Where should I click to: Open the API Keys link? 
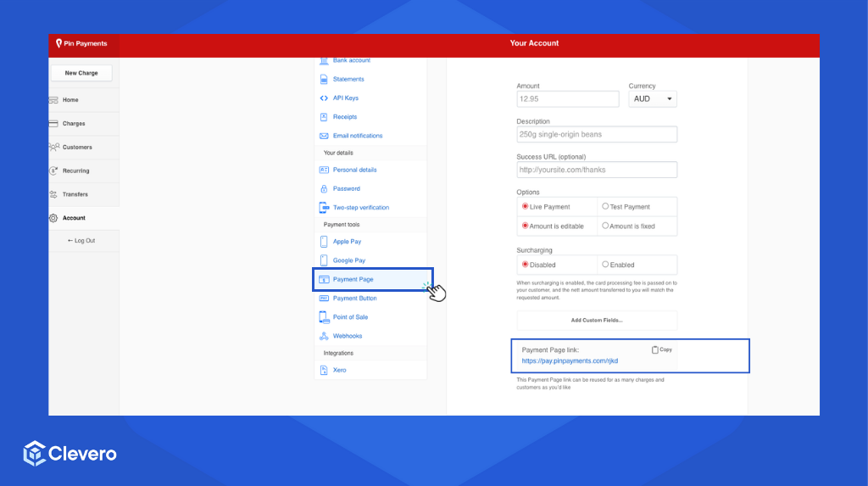point(346,98)
